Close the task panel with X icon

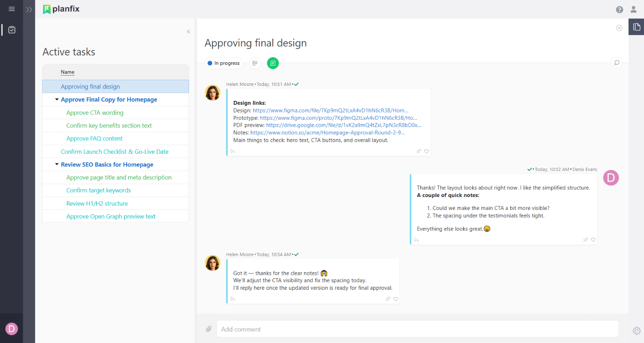click(x=619, y=28)
